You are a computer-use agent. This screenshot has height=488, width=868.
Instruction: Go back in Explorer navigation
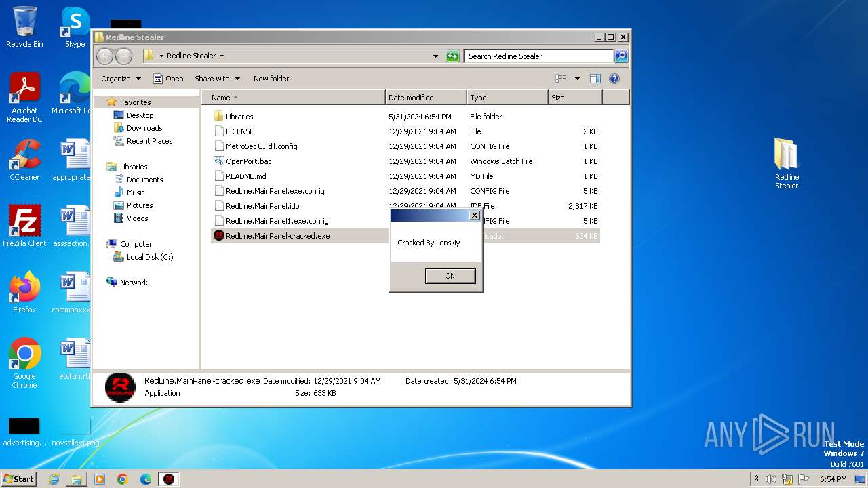point(105,56)
